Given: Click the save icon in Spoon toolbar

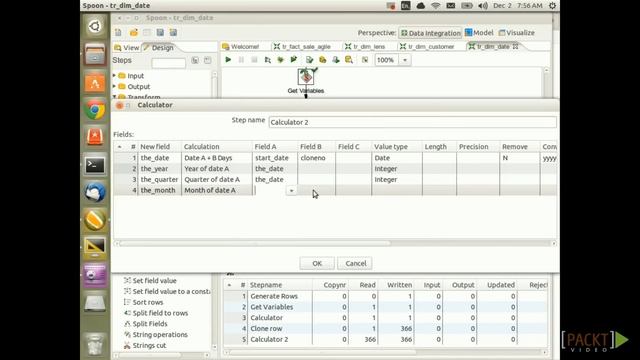Looking at the screenshot, I should point(160,33).
